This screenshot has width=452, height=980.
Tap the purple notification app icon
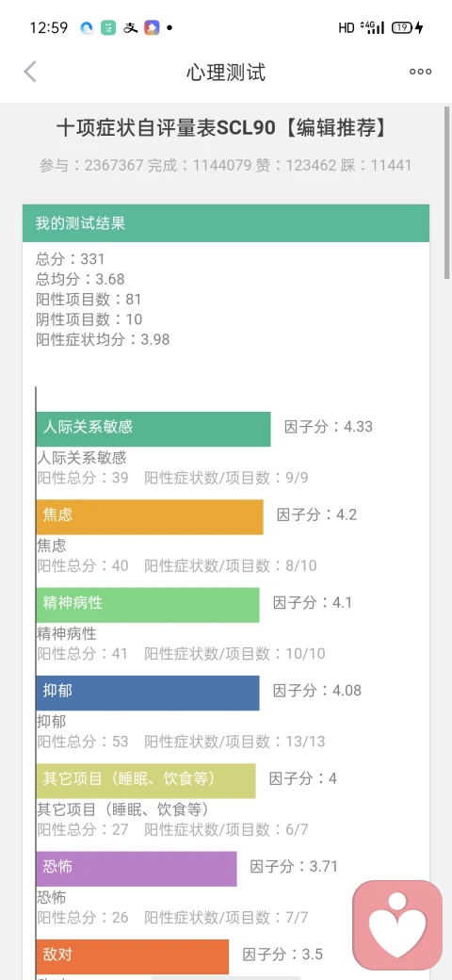click(152, 27)
